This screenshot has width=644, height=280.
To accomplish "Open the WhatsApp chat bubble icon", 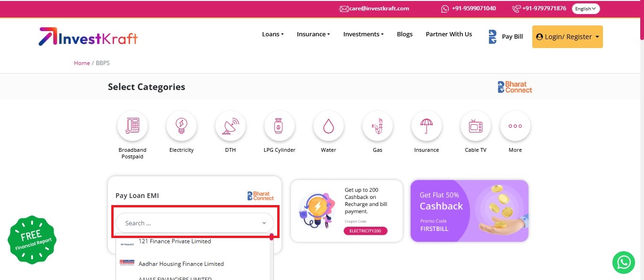I will (x=624, y=262).
